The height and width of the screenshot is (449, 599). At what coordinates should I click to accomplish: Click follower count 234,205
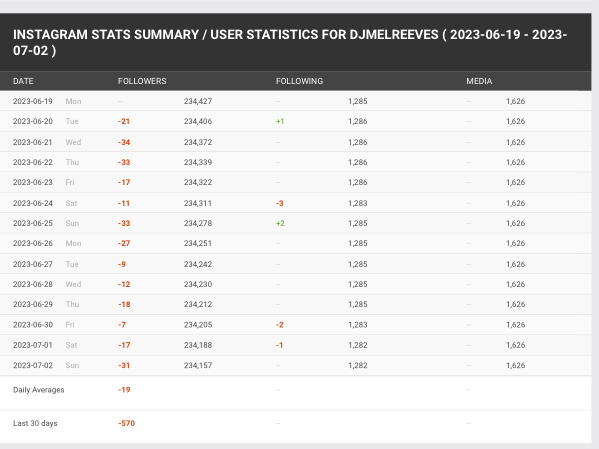pyautogui.click(x=198, y=325)
